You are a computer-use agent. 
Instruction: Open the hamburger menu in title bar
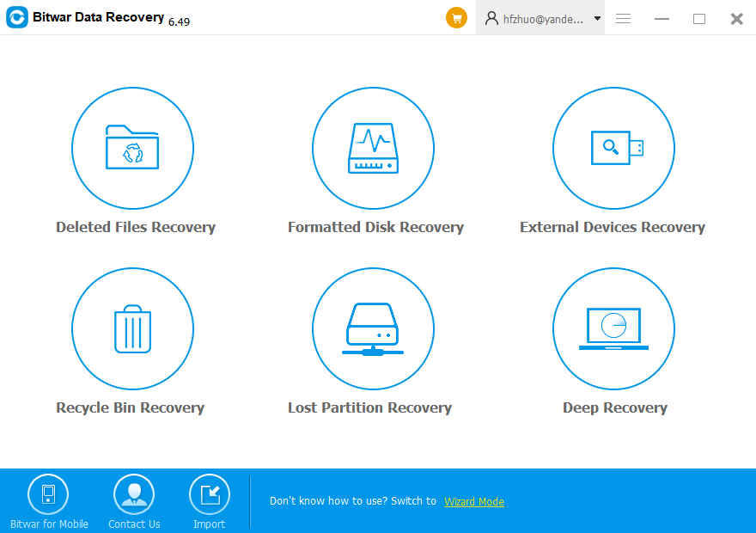624,19
